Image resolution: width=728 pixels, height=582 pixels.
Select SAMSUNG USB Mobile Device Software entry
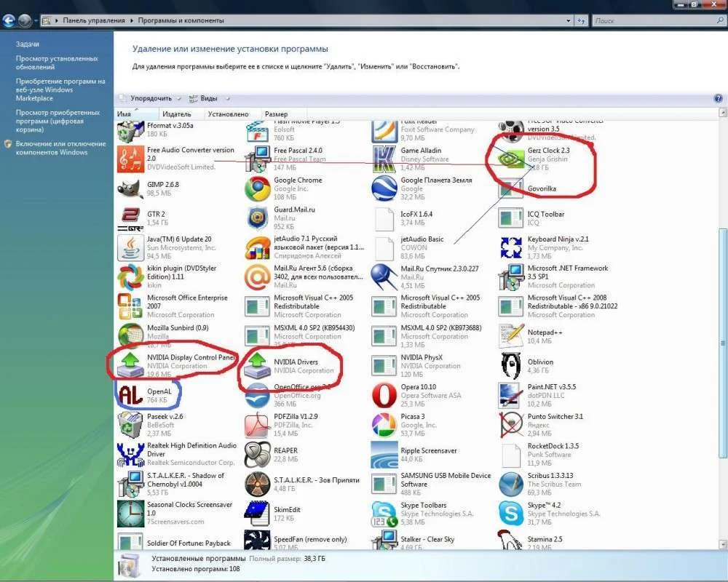coord(431,484)
